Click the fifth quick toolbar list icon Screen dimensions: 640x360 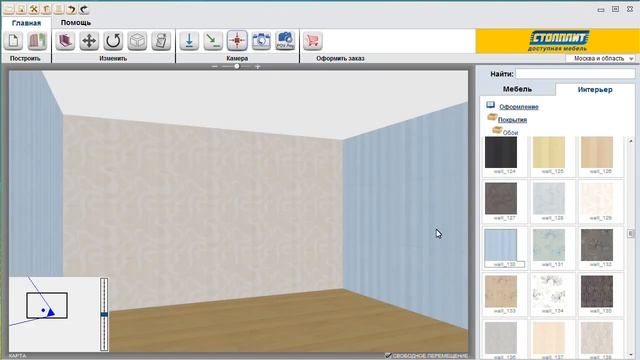click(x=60, y=9)
